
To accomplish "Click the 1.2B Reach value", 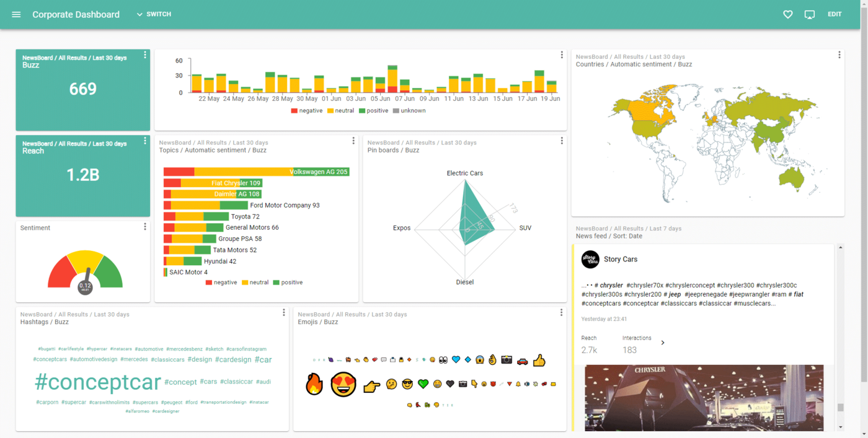I will point(83,175).
